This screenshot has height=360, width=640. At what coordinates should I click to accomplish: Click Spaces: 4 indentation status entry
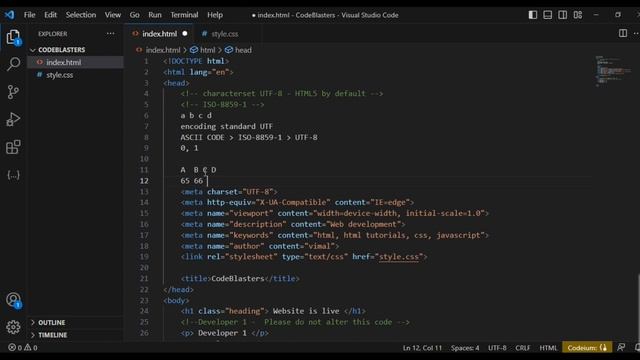tap(465, 348)
